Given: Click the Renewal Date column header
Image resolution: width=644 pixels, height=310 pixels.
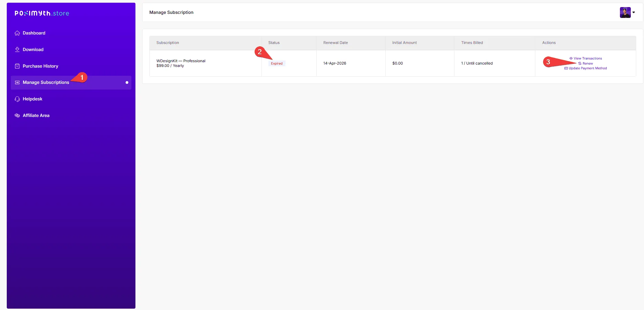Looking at the screenshot, I should (335, 43).
